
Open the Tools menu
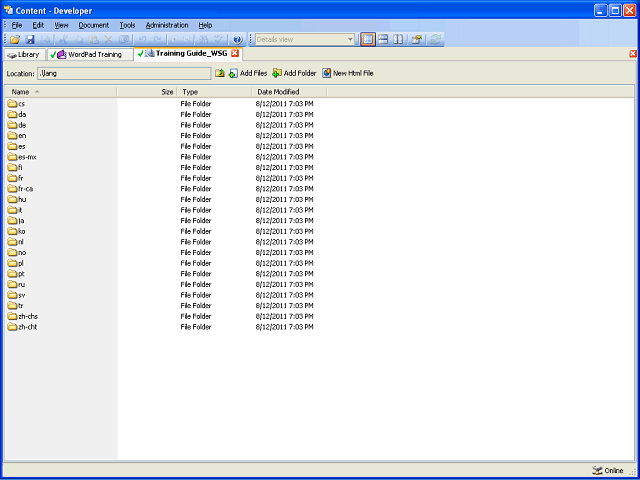click(x=127, y=25)
